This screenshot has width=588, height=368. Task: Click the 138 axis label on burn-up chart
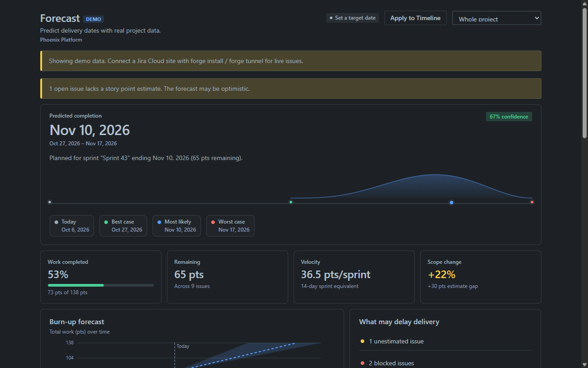[x=69, y=343]
